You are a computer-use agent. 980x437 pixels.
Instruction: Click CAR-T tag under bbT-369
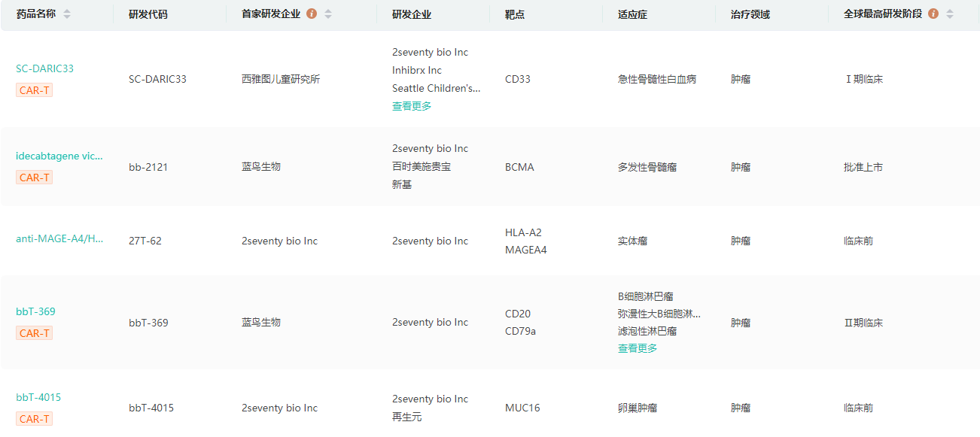tap(35, 333)
